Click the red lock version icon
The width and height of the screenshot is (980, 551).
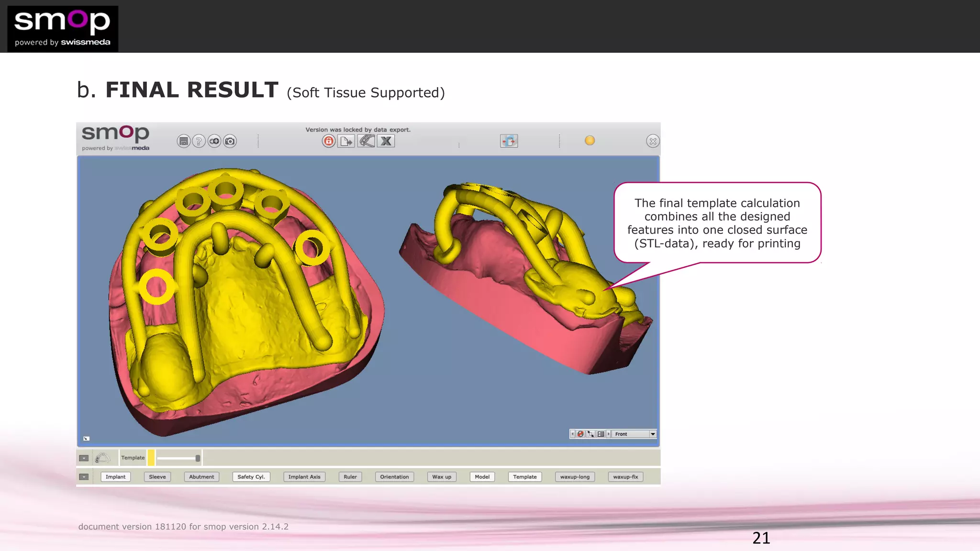tap(328, 141)
